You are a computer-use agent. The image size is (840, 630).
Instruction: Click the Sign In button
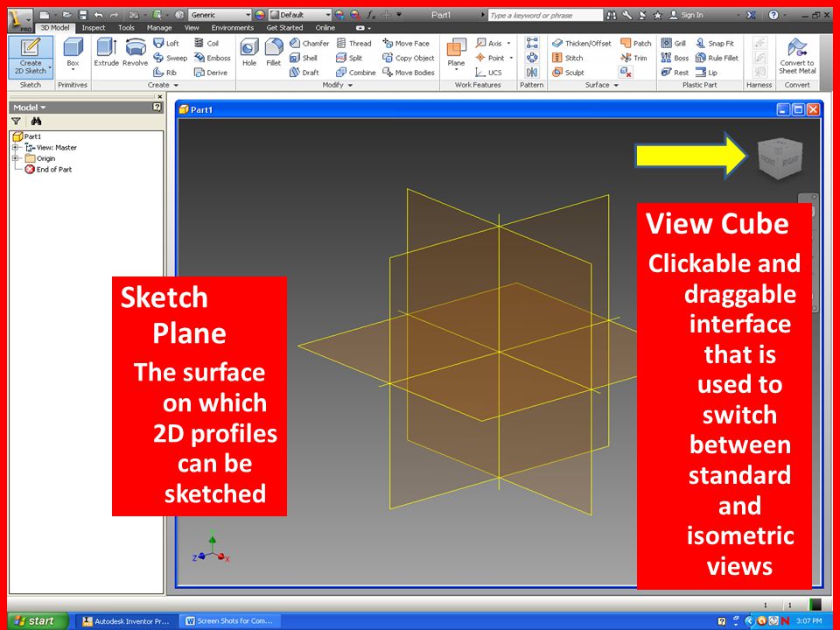point(686,15)
